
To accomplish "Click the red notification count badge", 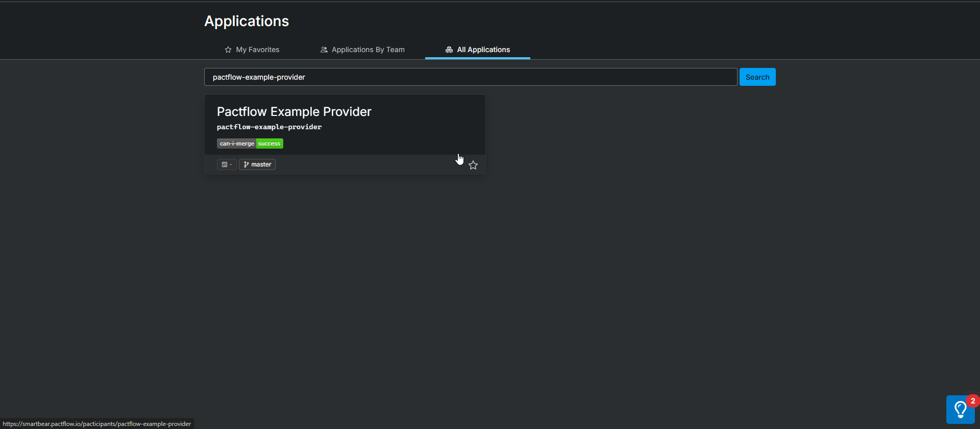I will tap(972, 401).
